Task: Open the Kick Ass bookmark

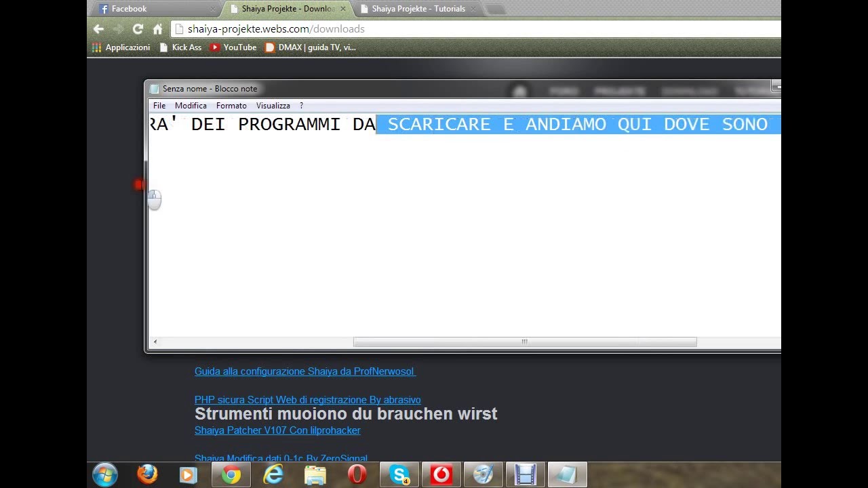Action: [x=180, y=47]
